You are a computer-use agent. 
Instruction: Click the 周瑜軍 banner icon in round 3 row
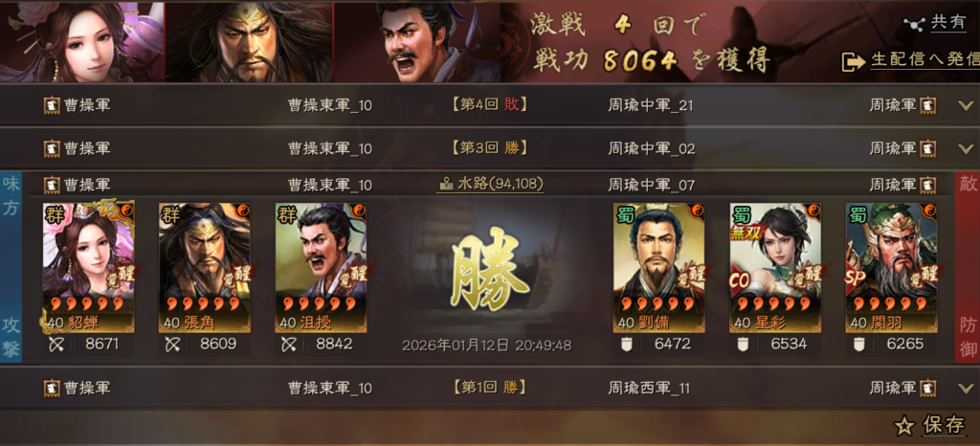click(928, 148)
